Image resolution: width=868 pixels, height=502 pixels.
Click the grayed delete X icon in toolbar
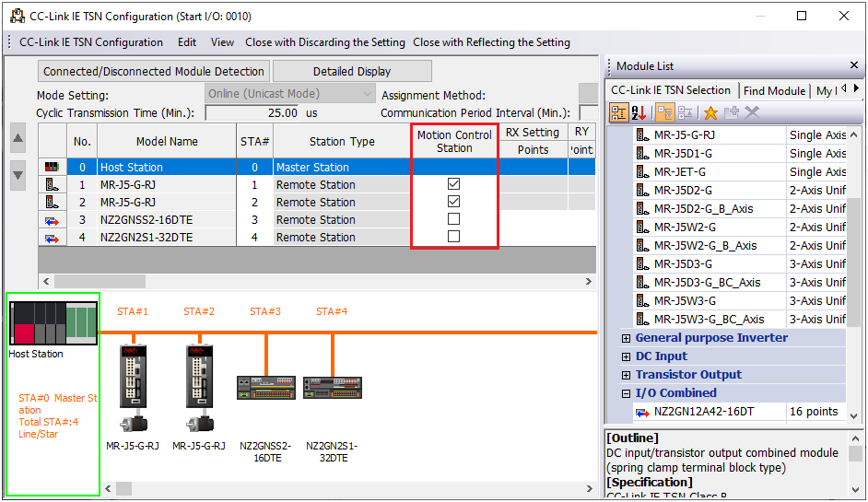pyautogui.click(x=752, y=113)
